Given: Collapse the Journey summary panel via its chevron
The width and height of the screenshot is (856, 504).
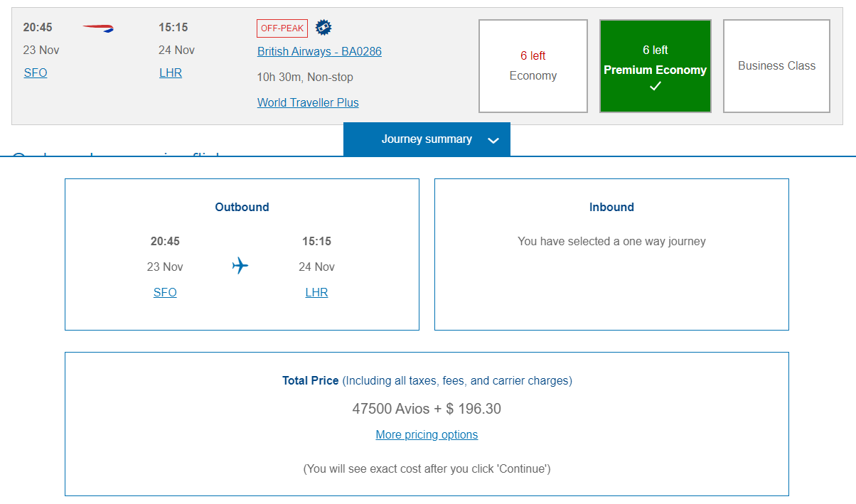Looking at the screenshot, I should click(493, 140).
